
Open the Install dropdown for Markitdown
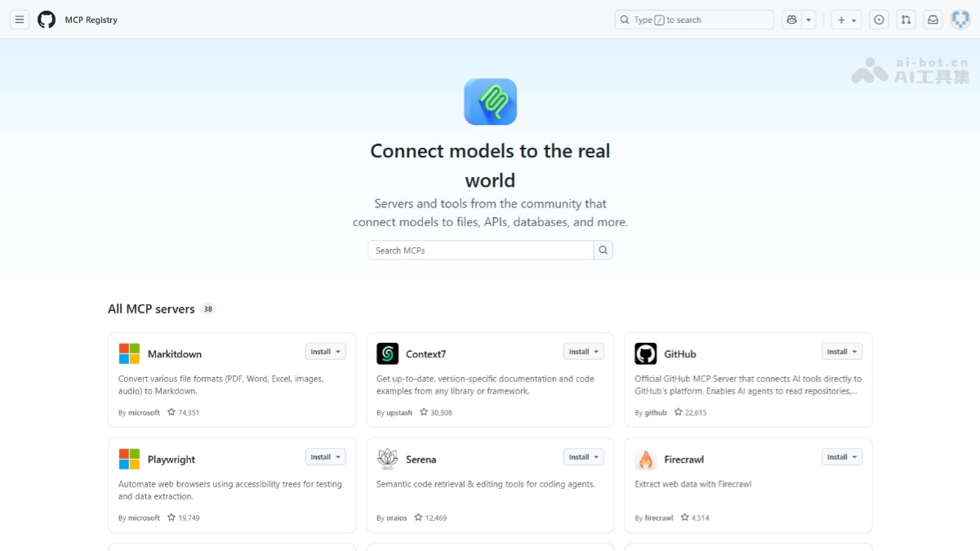[325, 352]
